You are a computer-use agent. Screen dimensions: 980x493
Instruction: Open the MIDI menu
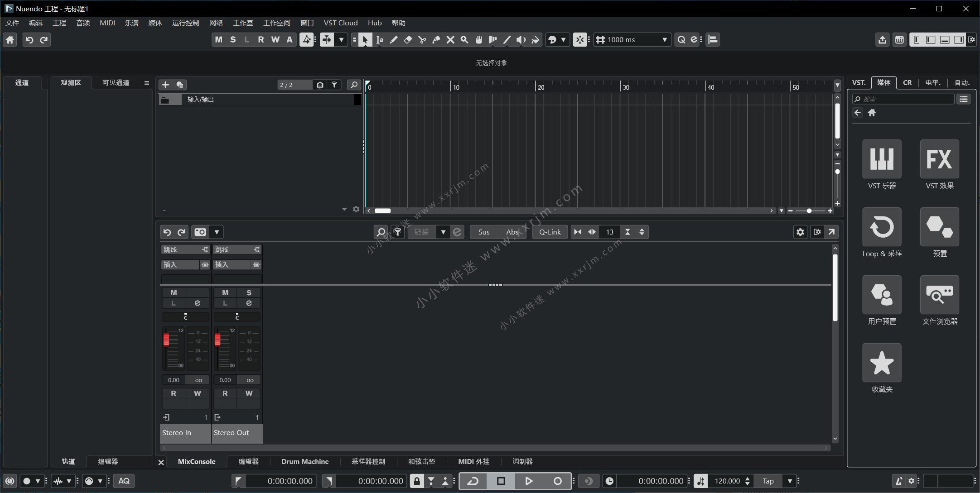(x=107, y=23)
